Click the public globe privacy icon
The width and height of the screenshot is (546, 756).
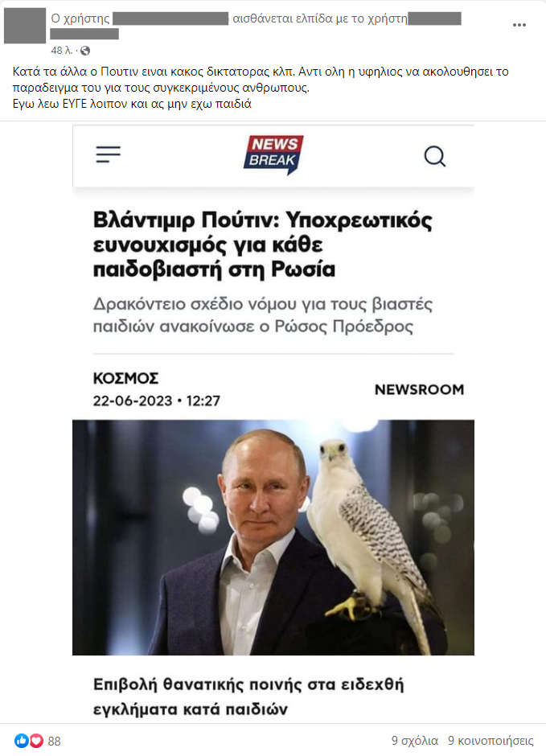click(85, 51)
